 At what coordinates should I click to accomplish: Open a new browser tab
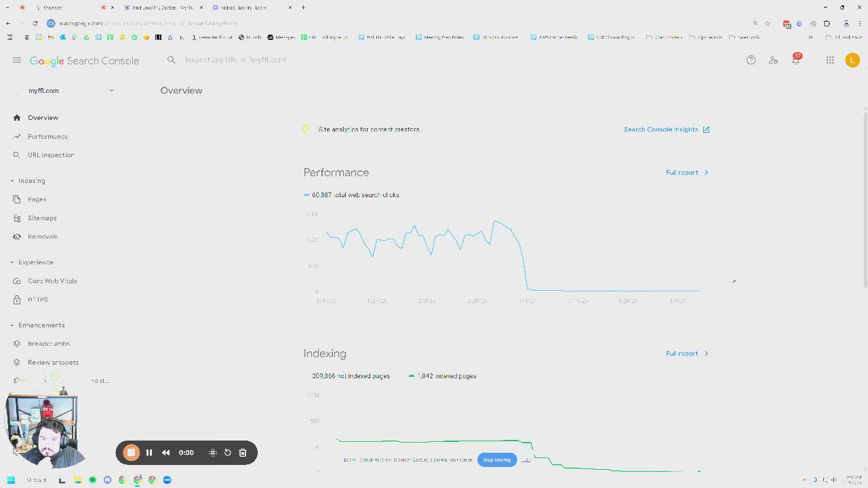coord(303,7)
